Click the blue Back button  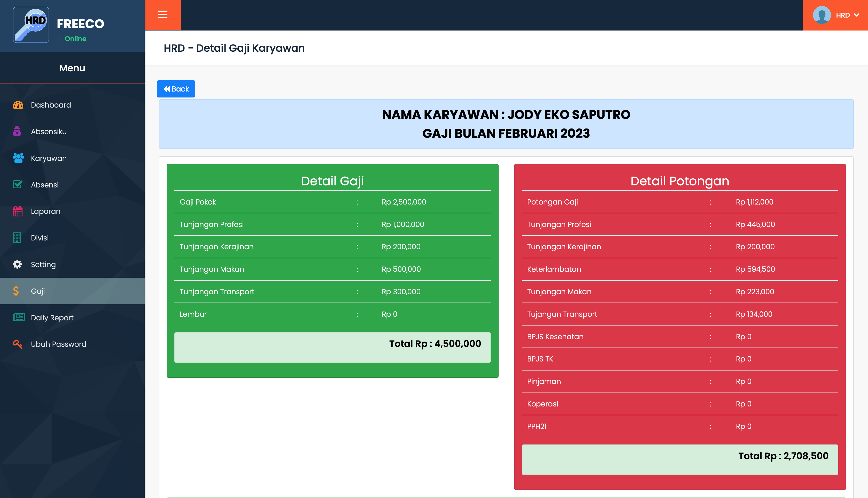click(x=176, y=89)
